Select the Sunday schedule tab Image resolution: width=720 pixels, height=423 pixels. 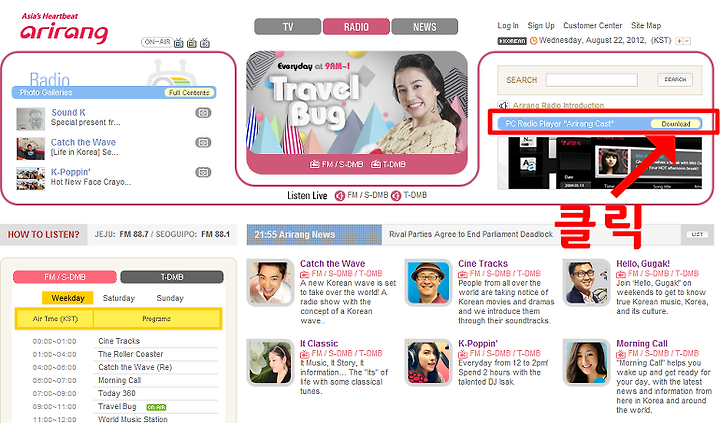pos(170,298)
